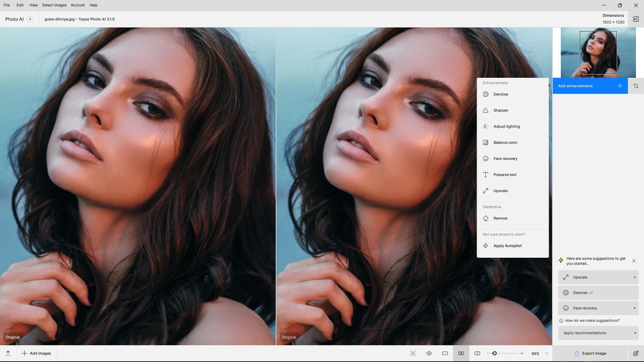
Task: Switch to single image view icon
Action: [x=445, y=353]
